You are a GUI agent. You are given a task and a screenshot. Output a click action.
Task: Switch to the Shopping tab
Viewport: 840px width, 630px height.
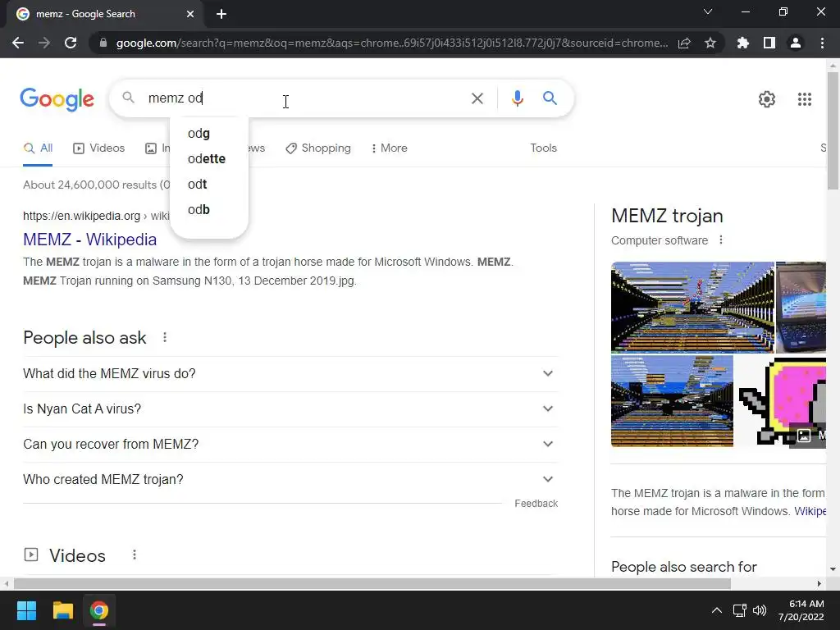(x=318, y=148)
